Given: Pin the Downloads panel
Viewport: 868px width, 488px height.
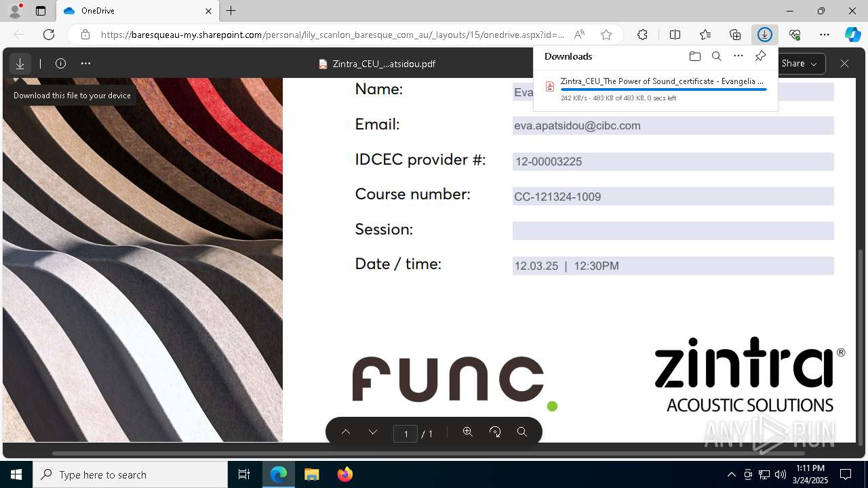Looking at the screenshot, I should click(760, 56).
